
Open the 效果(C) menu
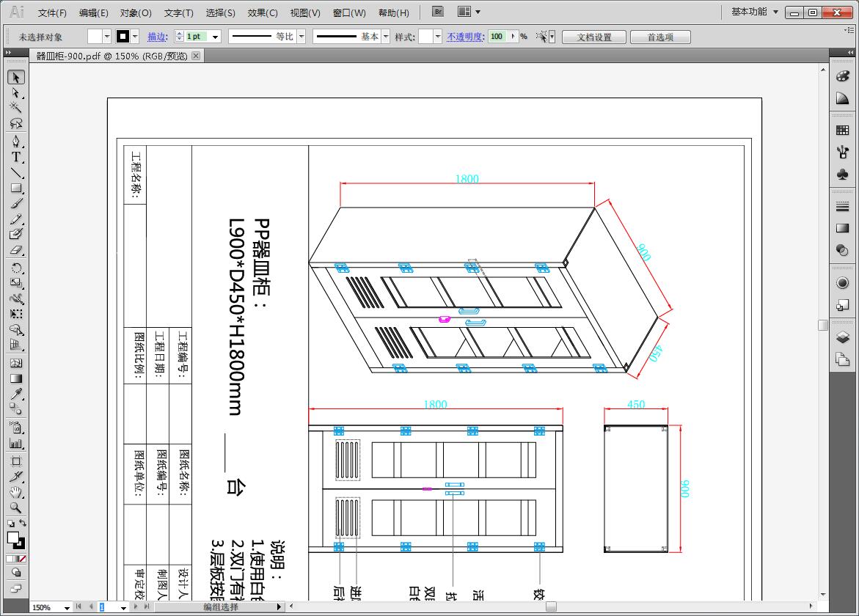coord(263,12)
